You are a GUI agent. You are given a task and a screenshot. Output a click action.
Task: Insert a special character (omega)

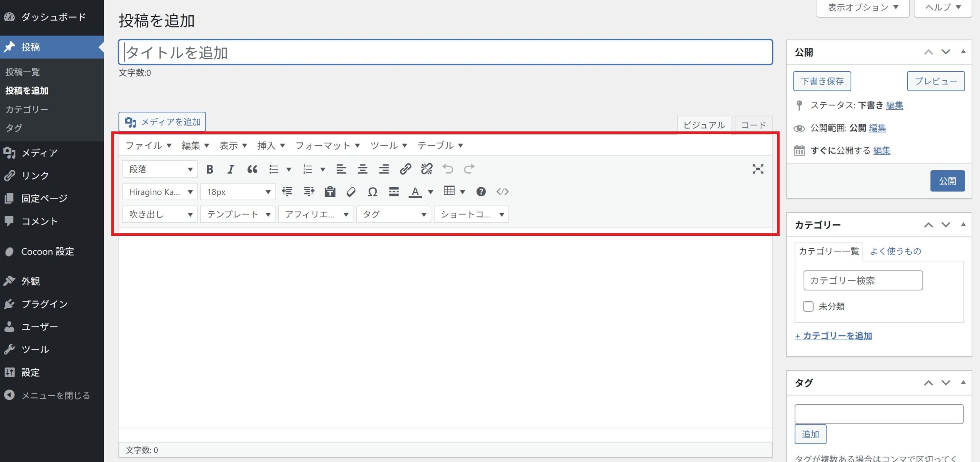tap(372, 192)
